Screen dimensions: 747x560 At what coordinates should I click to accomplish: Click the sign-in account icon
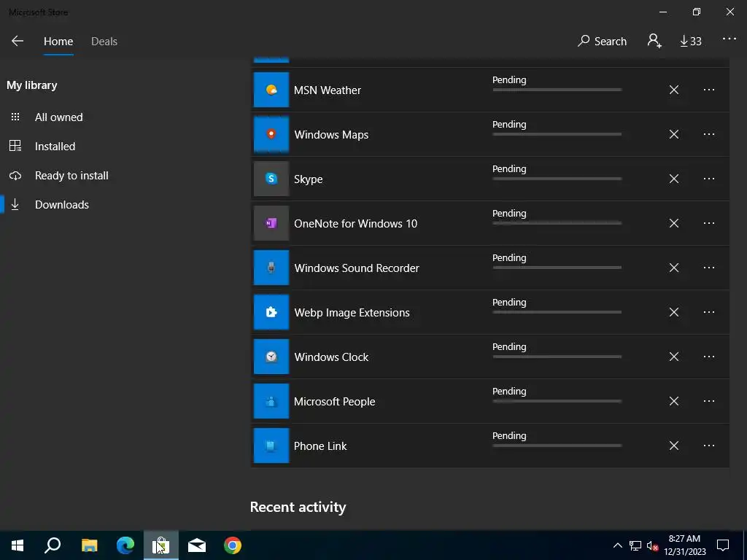[654, 41]
